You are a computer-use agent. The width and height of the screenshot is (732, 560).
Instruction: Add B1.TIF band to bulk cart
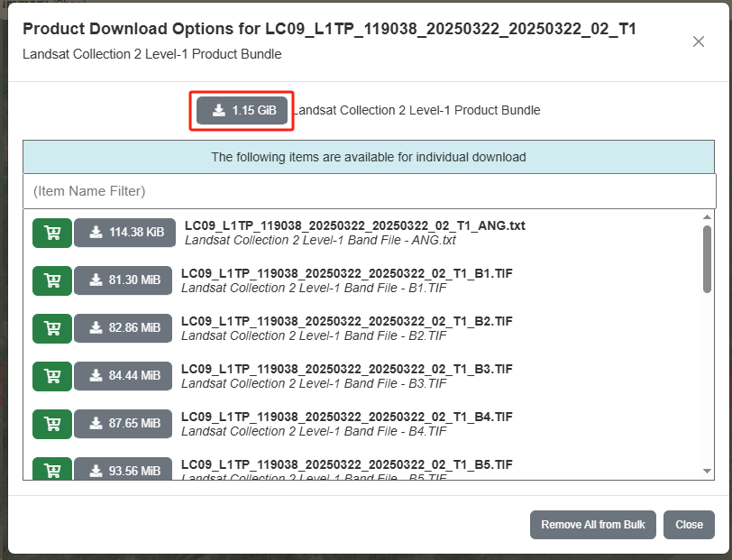(52, 280)
